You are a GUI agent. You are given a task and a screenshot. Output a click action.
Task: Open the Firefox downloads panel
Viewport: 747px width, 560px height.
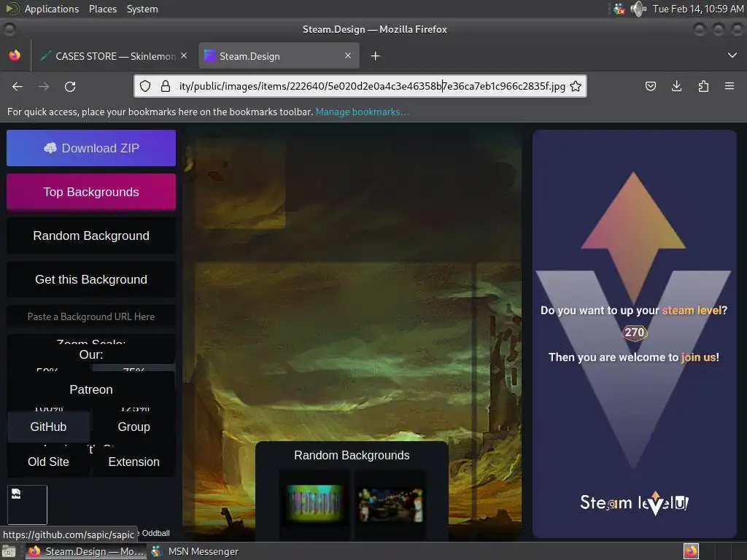pos(676,86)
